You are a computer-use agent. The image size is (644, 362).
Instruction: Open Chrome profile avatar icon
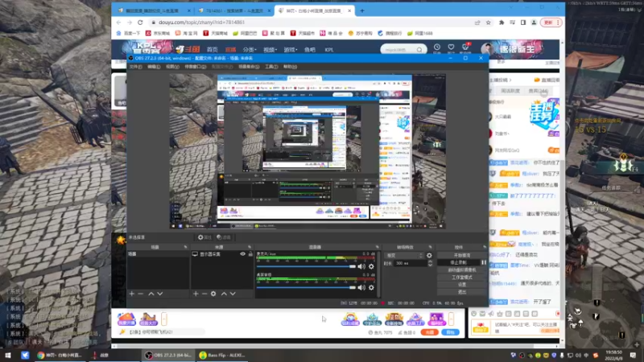click(534, 23)
